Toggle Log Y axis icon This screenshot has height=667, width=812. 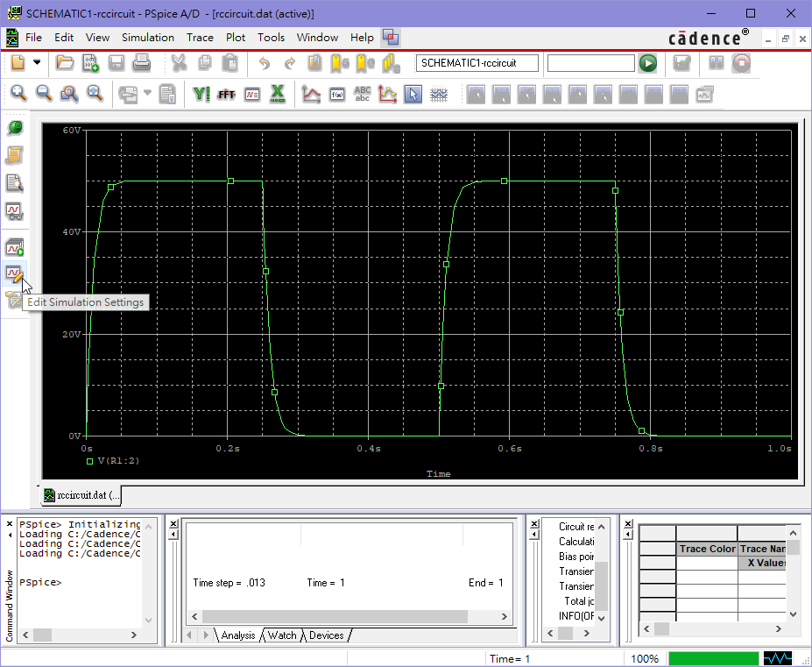[201, 94]
